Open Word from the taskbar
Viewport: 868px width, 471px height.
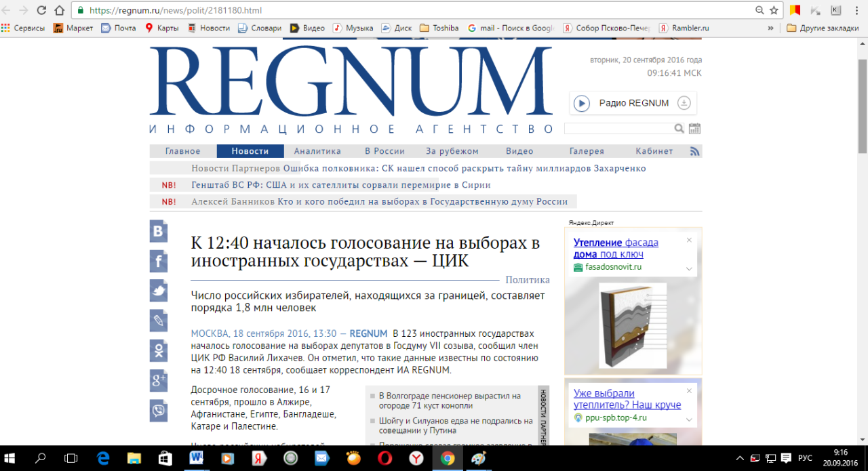coord(196,458)
